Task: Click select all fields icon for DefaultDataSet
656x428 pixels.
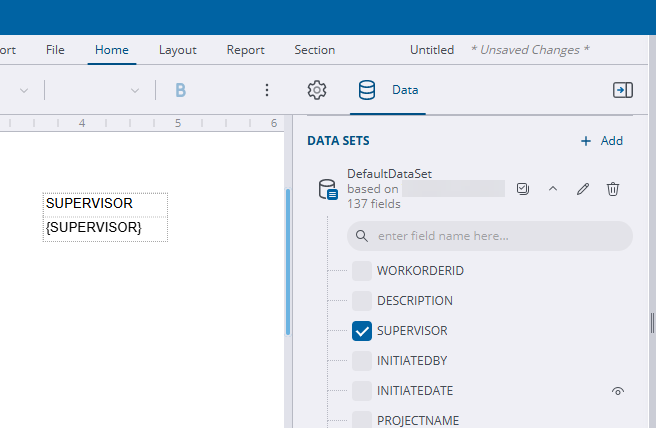Action: click(x=523, y=189)
